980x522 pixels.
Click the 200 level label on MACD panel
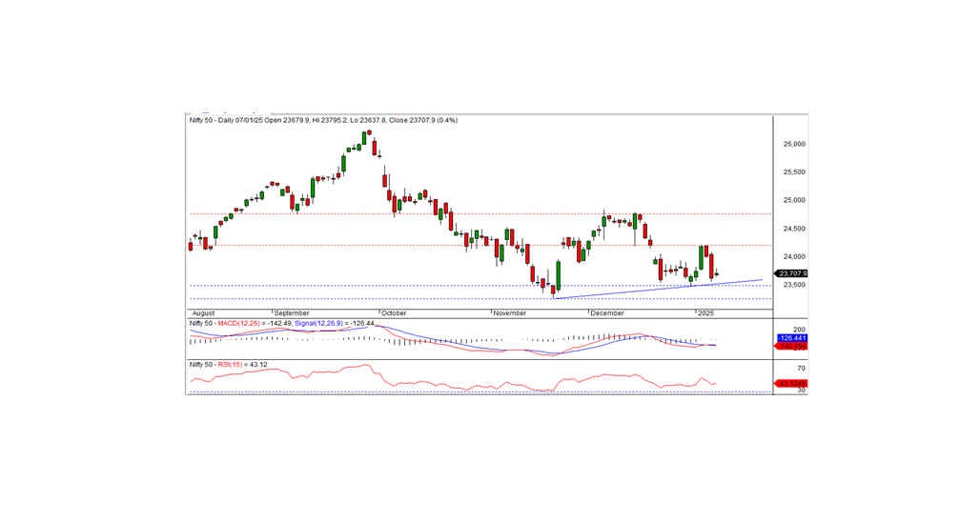(x=789, y=329)
